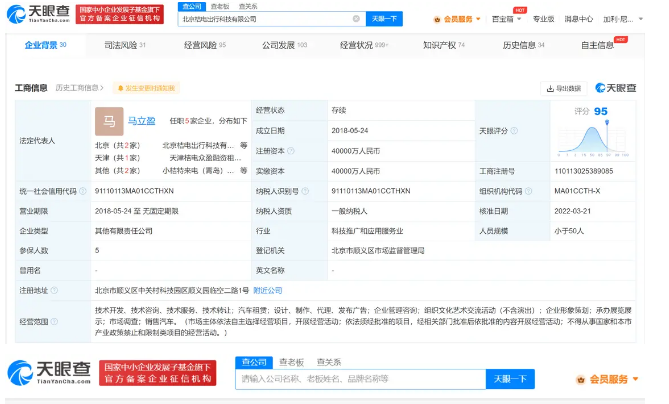This screenshot has width=669, height=404.
Task: Select the bottom 查关系 search tab
Action: (x=329, y=362)
